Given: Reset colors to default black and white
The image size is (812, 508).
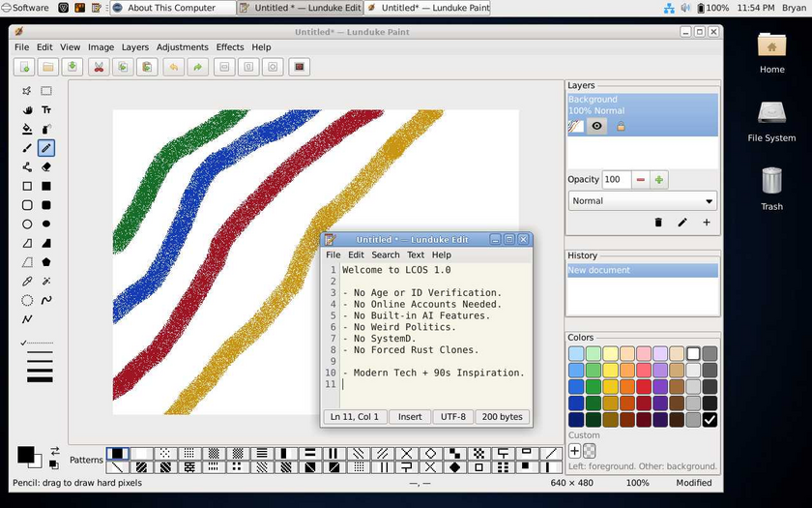Looking at the screenshot, I should click(x=53, y=463).
